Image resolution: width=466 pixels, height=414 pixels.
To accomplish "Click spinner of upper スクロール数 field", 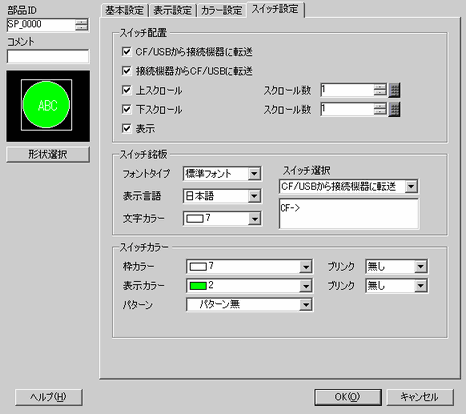I will 380,90.
